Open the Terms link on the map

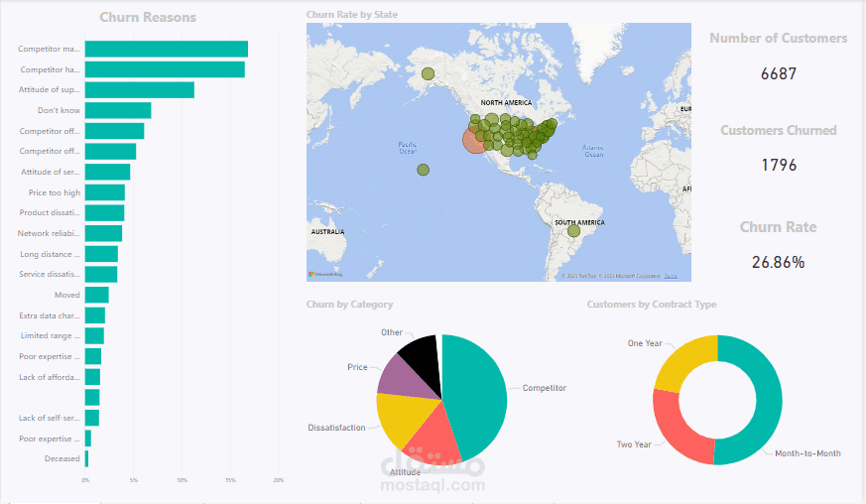click(x=671, y=276)
